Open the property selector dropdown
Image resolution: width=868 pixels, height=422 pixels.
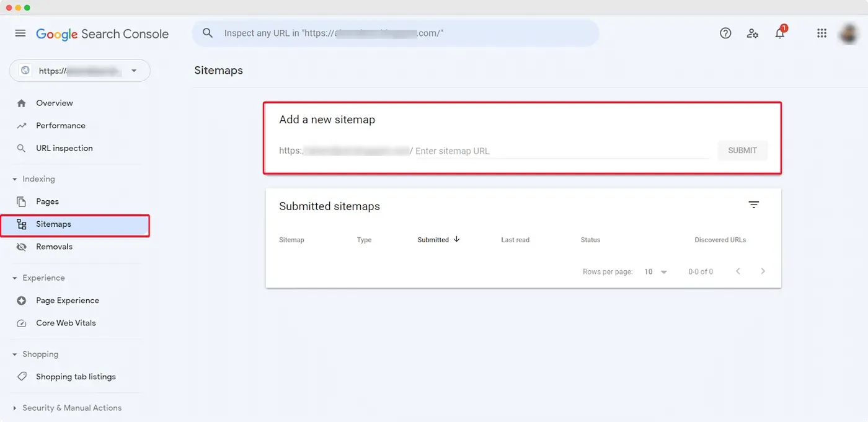79,71
